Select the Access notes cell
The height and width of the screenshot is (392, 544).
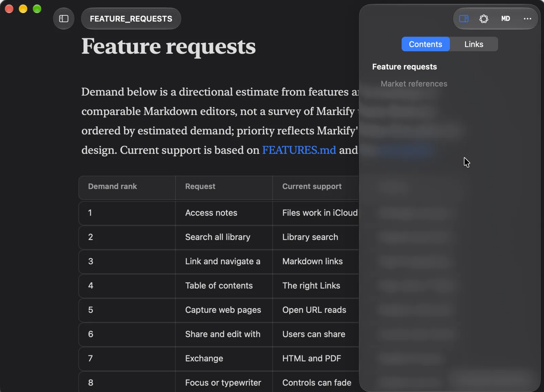point(224,213)
